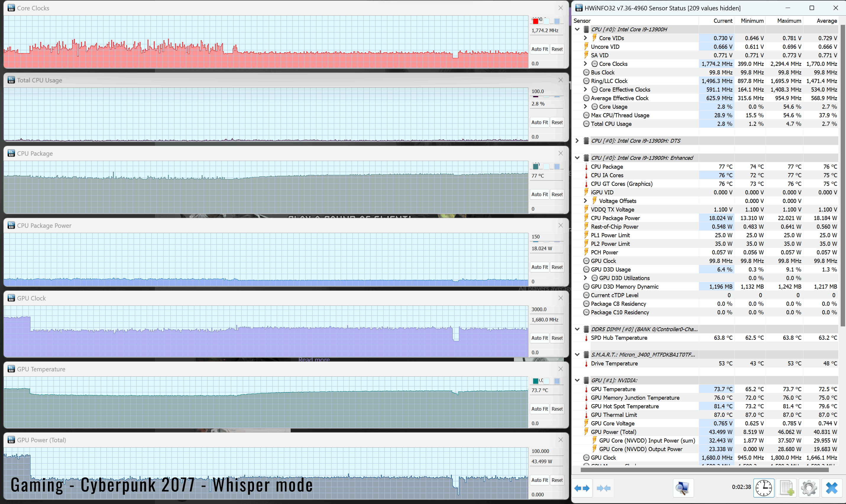
Task: Click the Minimum column header
Action: [x=750, y=21]
